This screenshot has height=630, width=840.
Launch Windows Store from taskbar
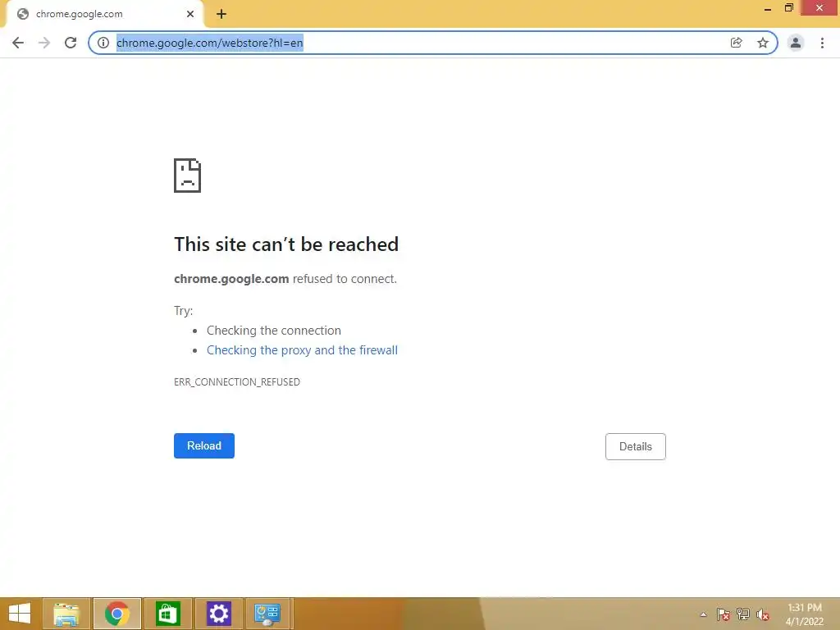[x=167, y=614]
